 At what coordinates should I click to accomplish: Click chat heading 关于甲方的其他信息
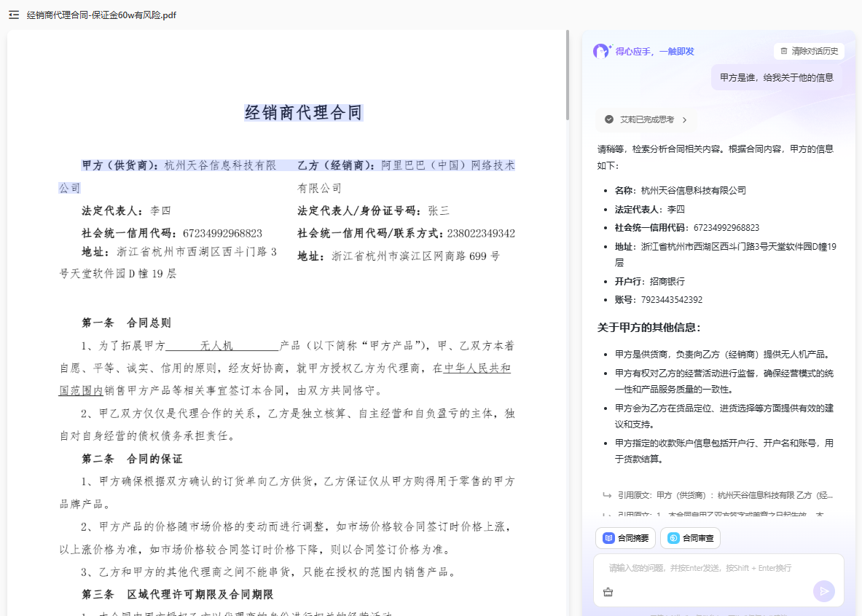coord(649,328)
